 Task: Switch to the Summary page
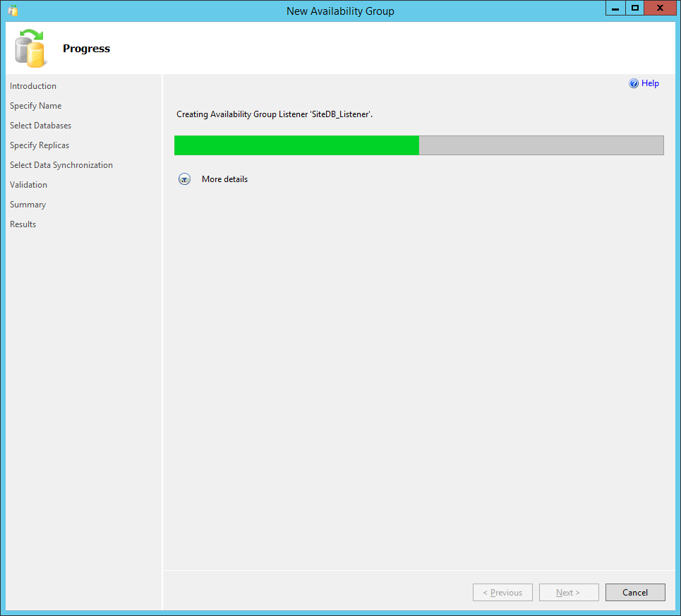tap(28, 205)
